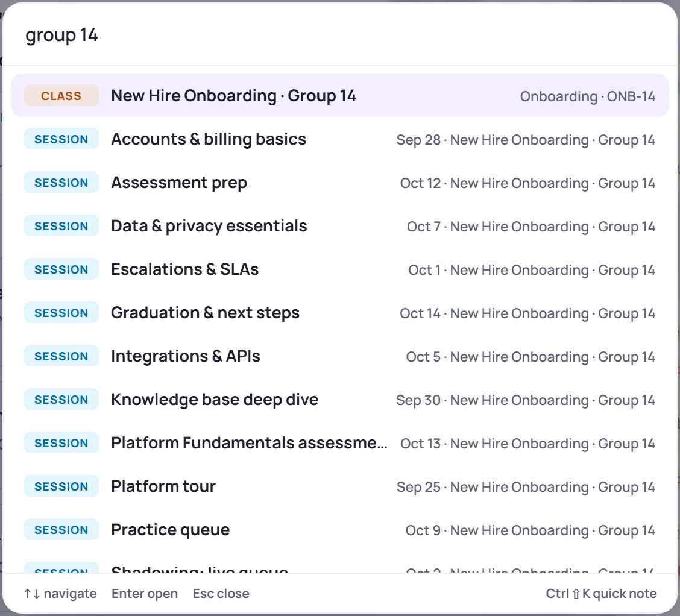
Task: Open the Graduation & next steps session
Action: [x=339, y=313]
